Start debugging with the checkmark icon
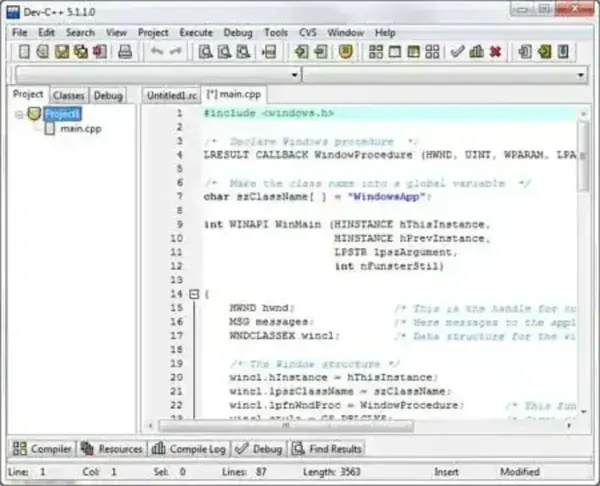 pyautogui.click(x=457, y=51)
